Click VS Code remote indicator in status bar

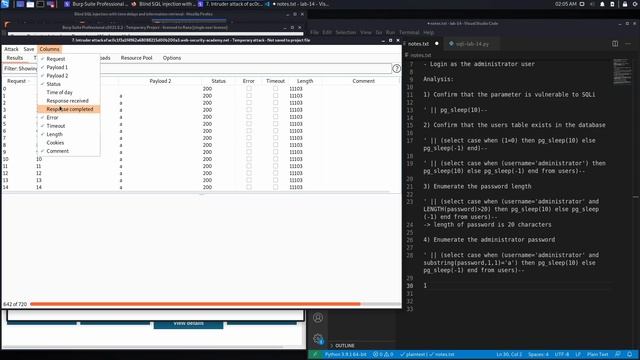tap(315, 354)
